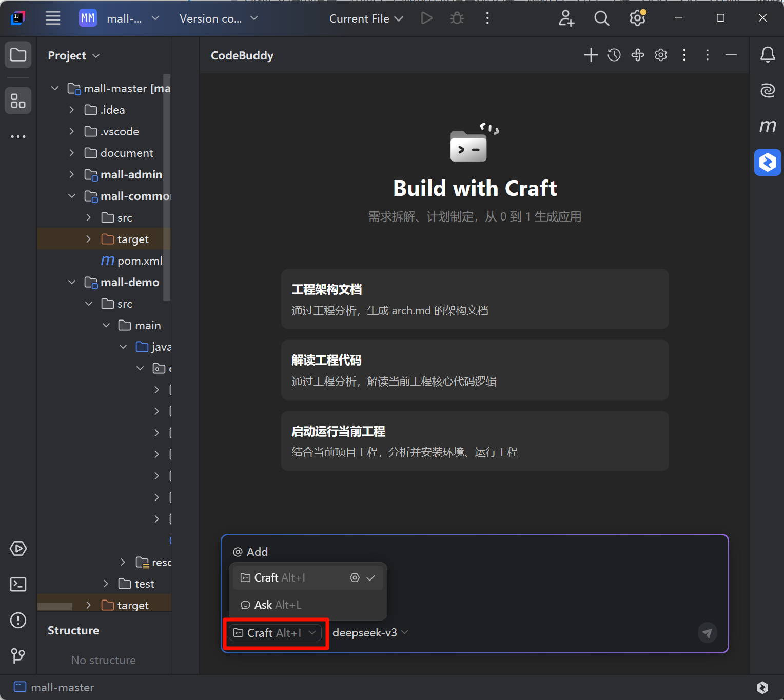Screen dimensions: 784x700
Task: Open the Current File run configuration dropdown
Action: (x=366, y=19)
